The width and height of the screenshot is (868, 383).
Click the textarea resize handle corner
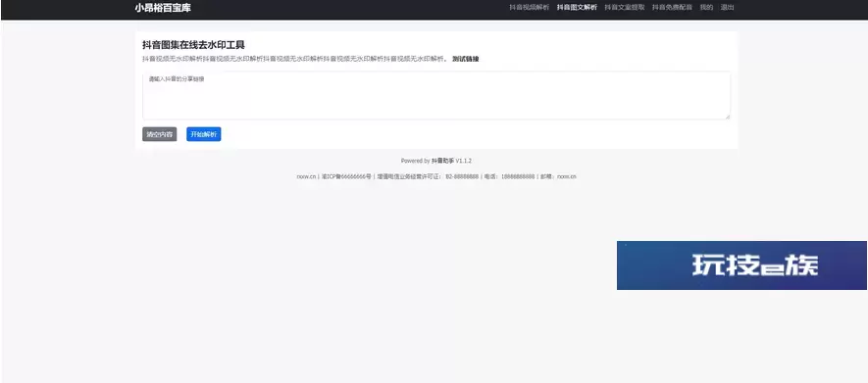(x=728, y=117)
